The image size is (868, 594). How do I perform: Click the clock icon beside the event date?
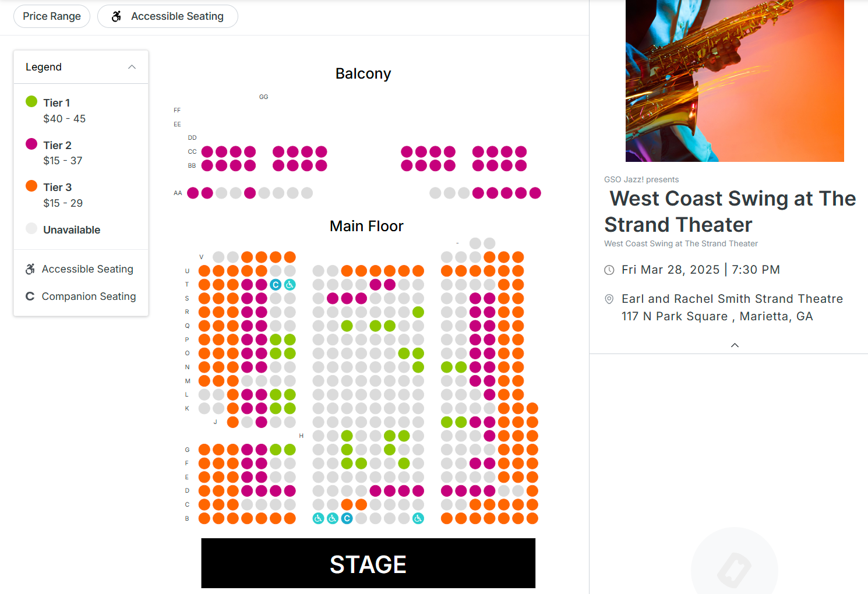pos(609,270)
